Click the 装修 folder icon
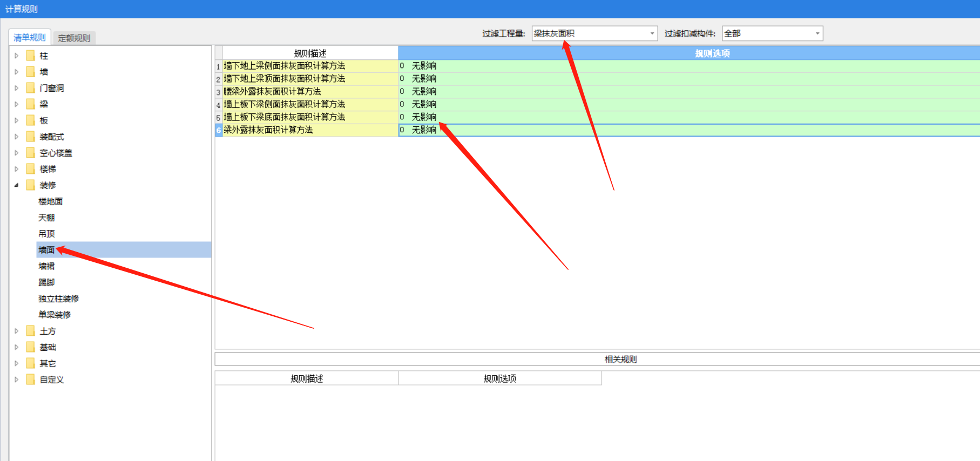The width and height of the screenshot is (980, 461). point(31,185)
